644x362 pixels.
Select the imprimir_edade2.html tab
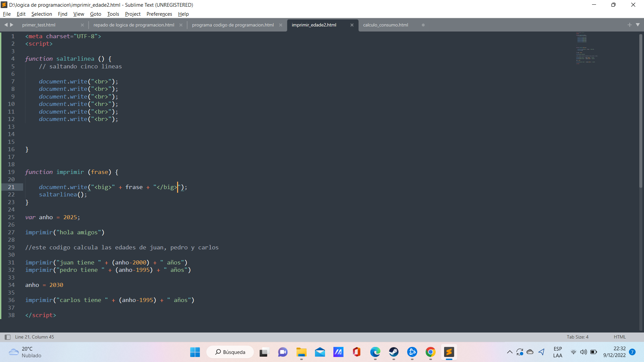pos(314,25)
